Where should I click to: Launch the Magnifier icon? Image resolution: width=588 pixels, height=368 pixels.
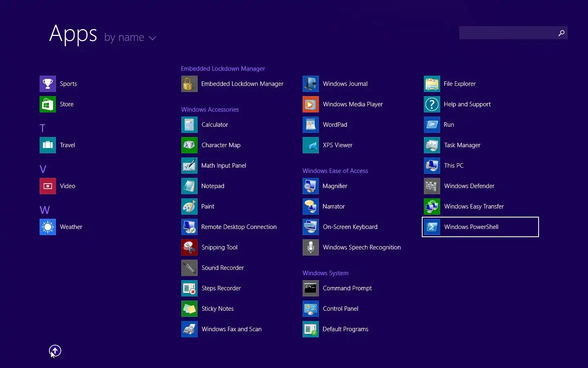coord(311,186)
